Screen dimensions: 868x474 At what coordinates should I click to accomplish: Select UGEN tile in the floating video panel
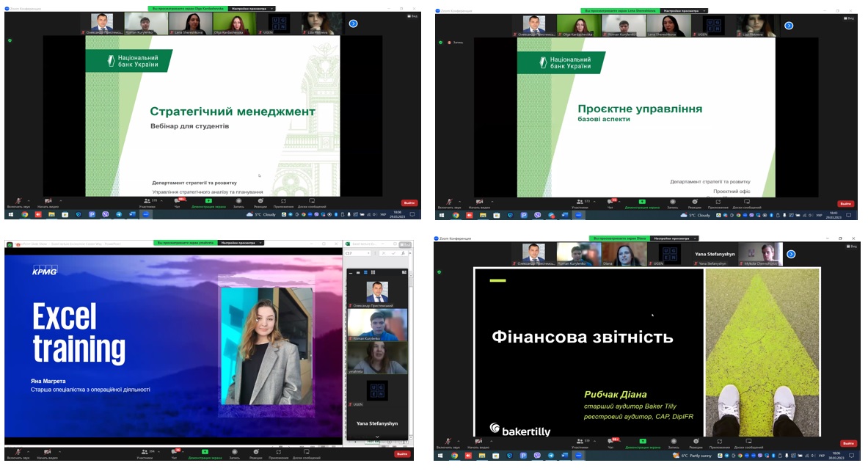[378, 392]
